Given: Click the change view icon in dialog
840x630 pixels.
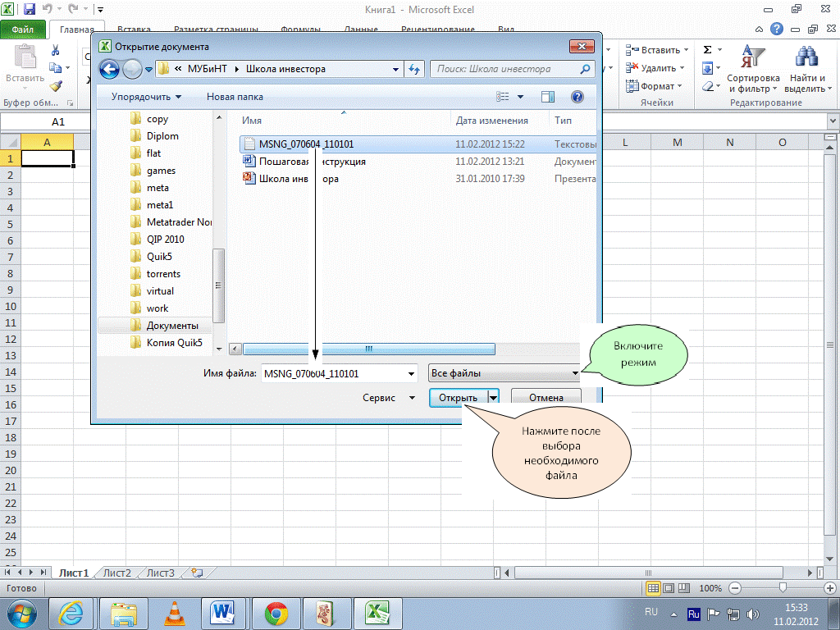Looking at the screenshot, I should [503, 97].
